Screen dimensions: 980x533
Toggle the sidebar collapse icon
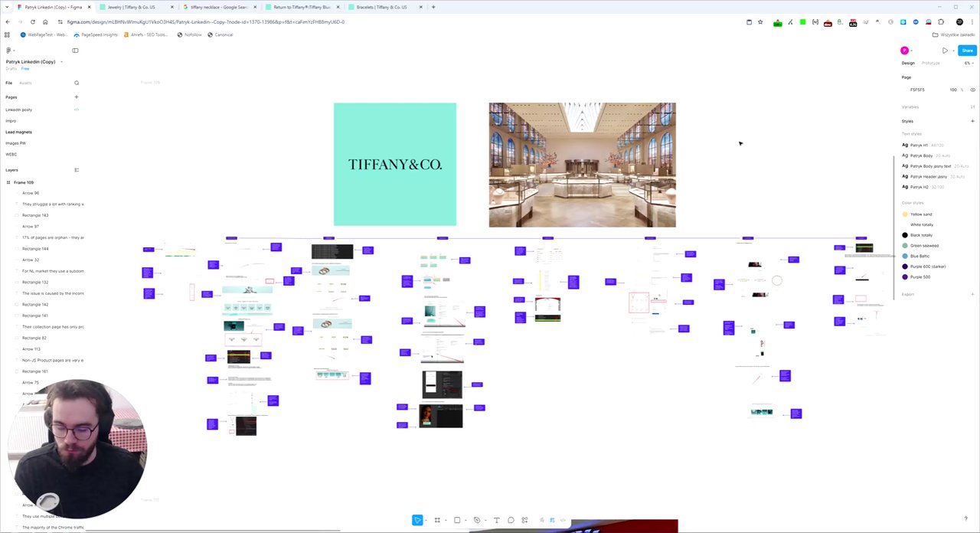tap(75, 51)
